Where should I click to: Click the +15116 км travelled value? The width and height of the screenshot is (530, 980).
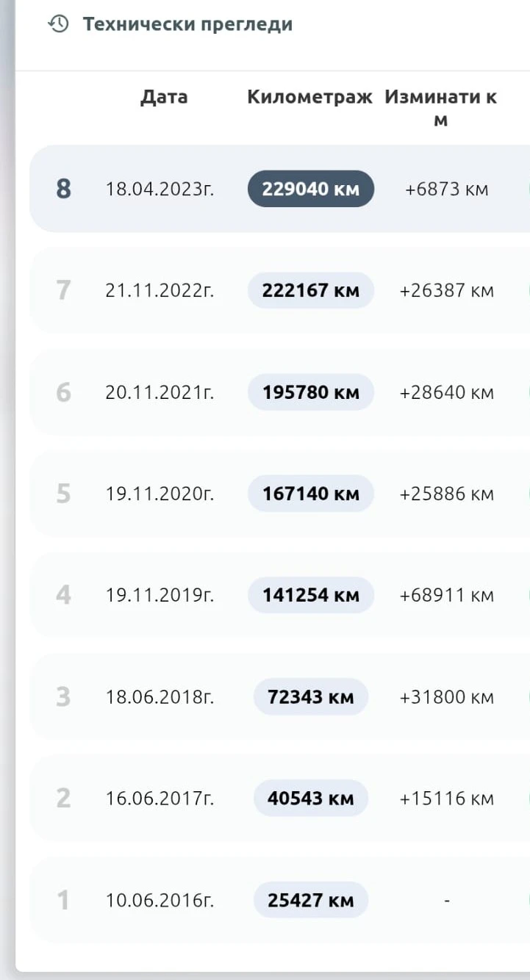[446, 798]
